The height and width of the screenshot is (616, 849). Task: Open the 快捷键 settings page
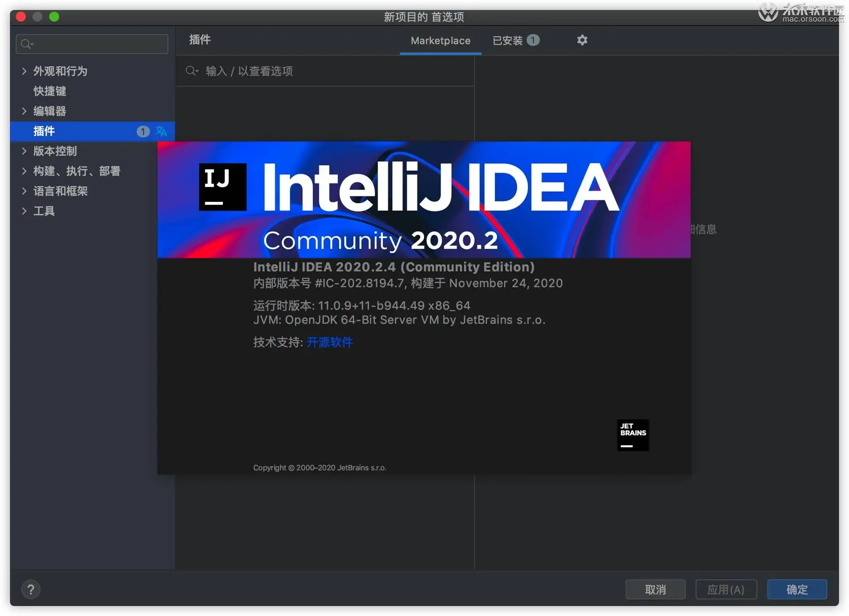pyautogui.click(x=50, y=91)
